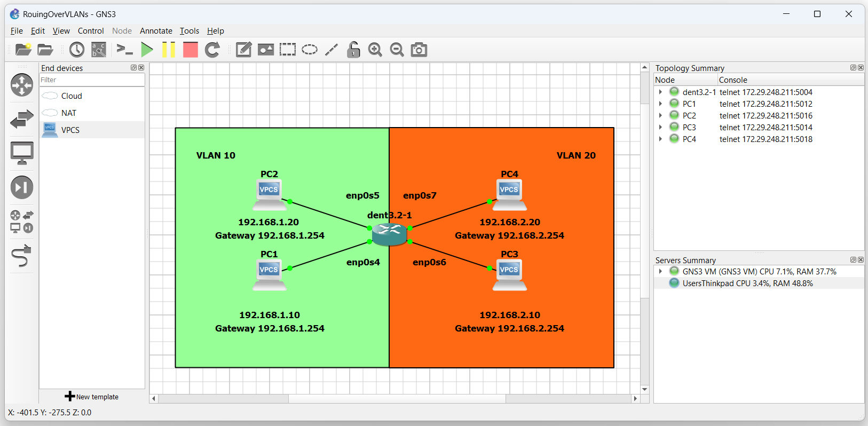Click the canvas scroll down arrow

(645, 389)
